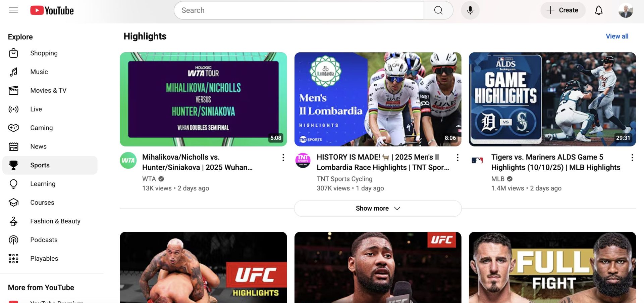Expand Show more highlights
This screenshot has height=303, width=644.
[x=378, y=208]
